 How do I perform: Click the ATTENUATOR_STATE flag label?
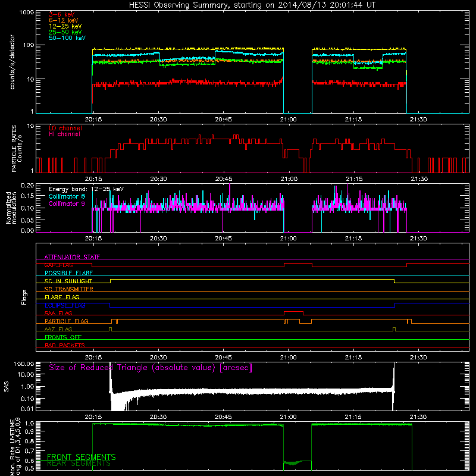(x=72, y=257)
